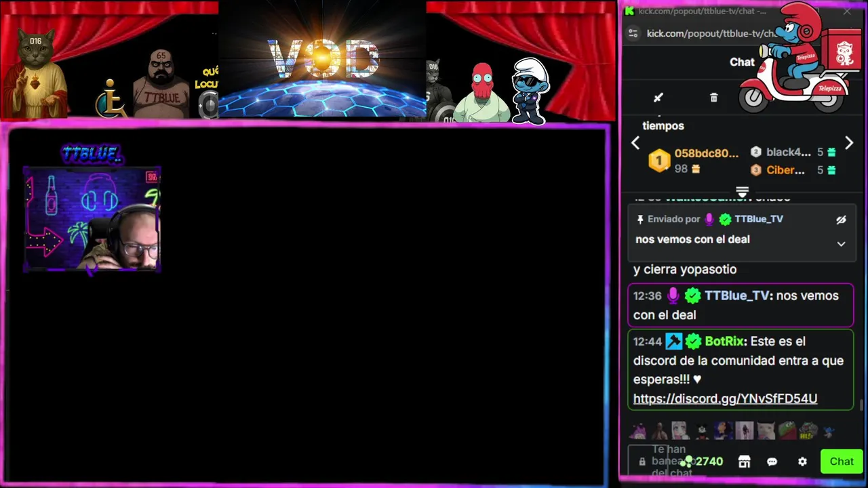
Task: Select the Pepe frog emote in emote bar
Action: [787, 430]
